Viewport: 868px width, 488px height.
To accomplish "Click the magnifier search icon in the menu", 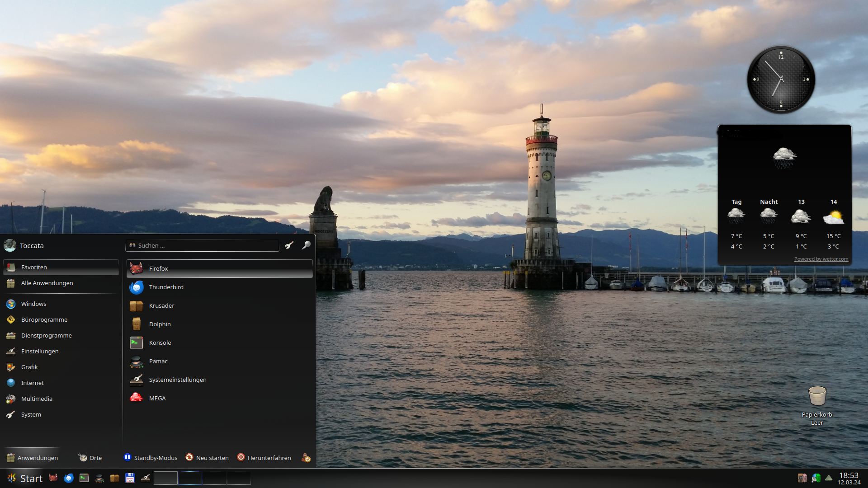I will pos(306,245).
